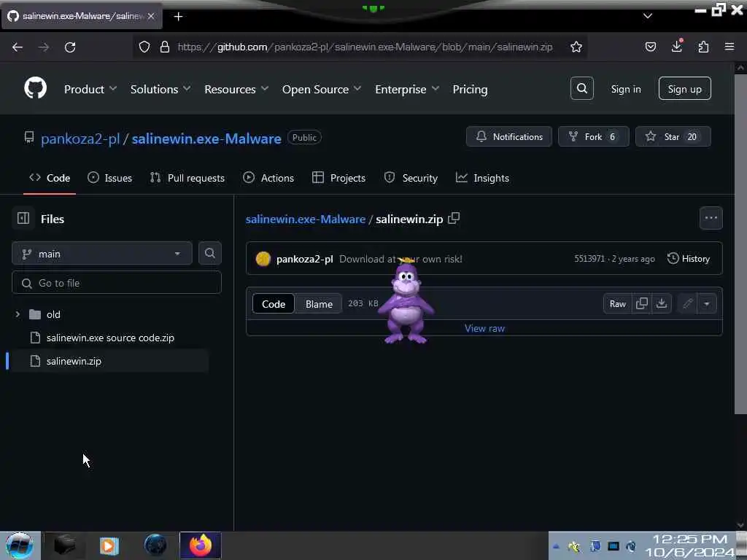This screenshot has height=560, width=747.
Task: Open Firefox extensions puzzle icon
Action: coord(703,47)
